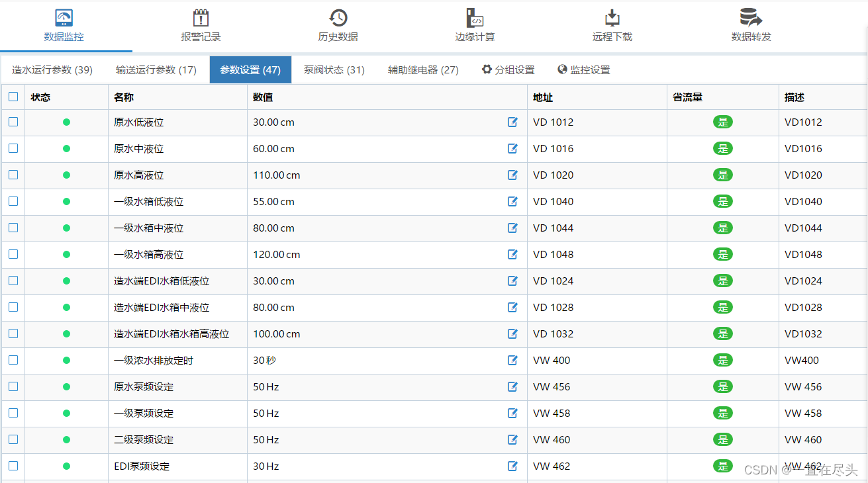This screenshot has width=868, height=483.
Task: Check the 一级水箱中液位 row checkbox
Action: pyautogui.click(x=13, y=228)
